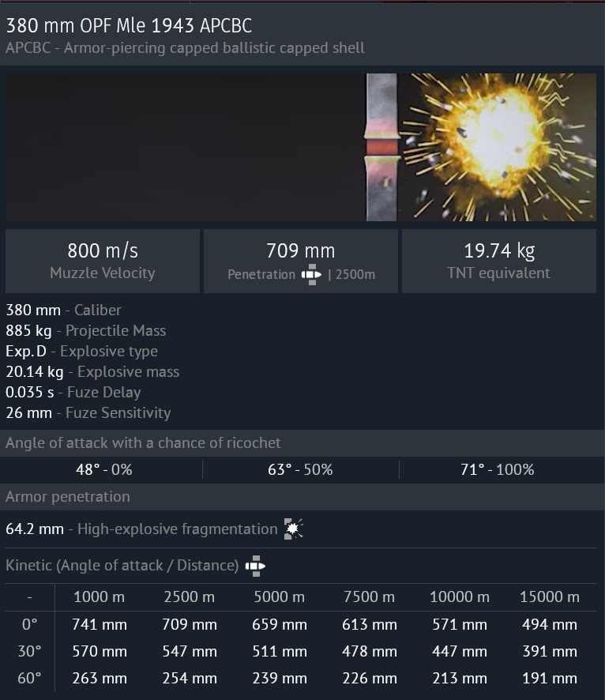This screenshot has height=700, width=605.
Task: Click the 0.035 s Fuze Delay row
Action: click(x=73, y=393)
